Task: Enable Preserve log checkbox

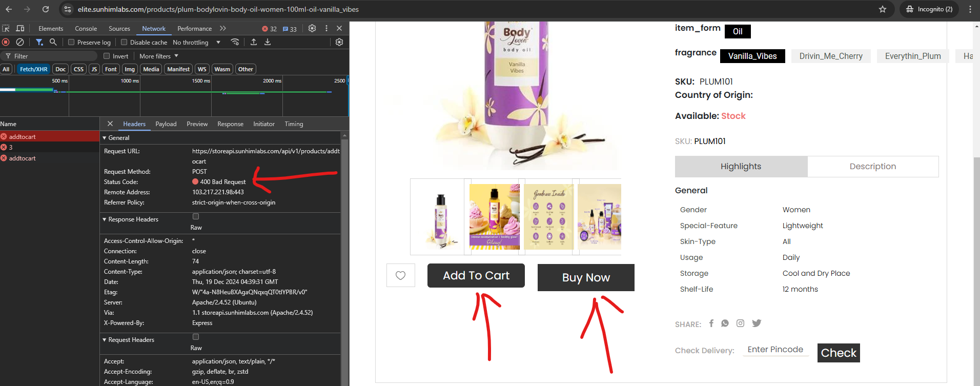Action: click(71, 42)
